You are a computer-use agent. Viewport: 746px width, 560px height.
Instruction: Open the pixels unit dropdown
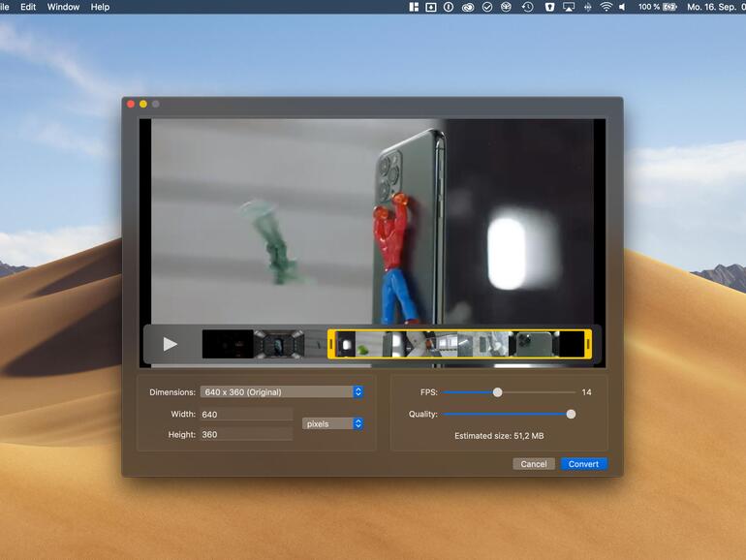point(332,423)
